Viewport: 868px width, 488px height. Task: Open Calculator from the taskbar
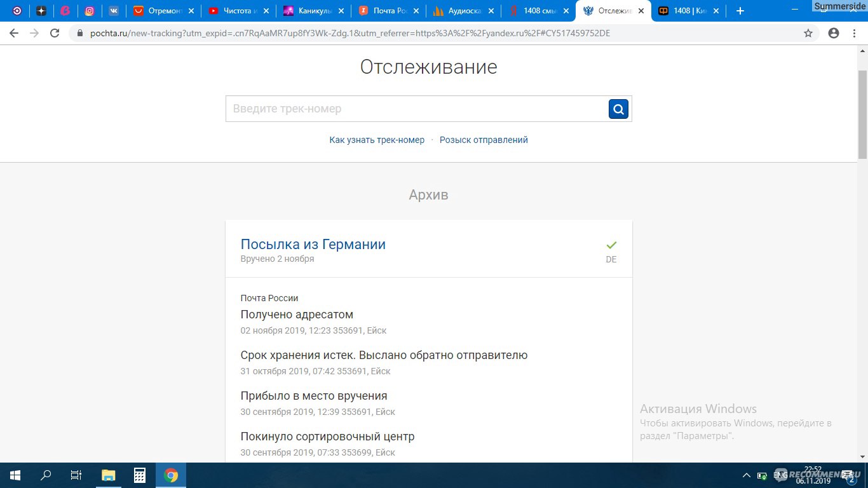pos(140,475)
